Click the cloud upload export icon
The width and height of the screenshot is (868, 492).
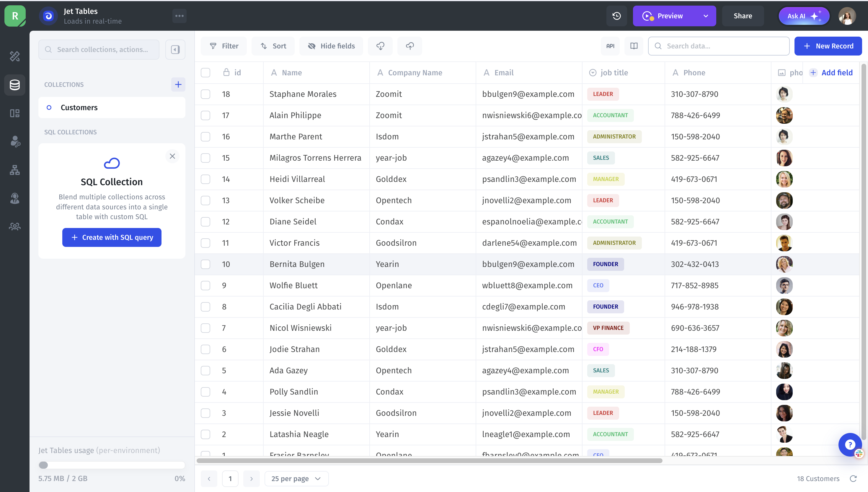pos(410,46)
